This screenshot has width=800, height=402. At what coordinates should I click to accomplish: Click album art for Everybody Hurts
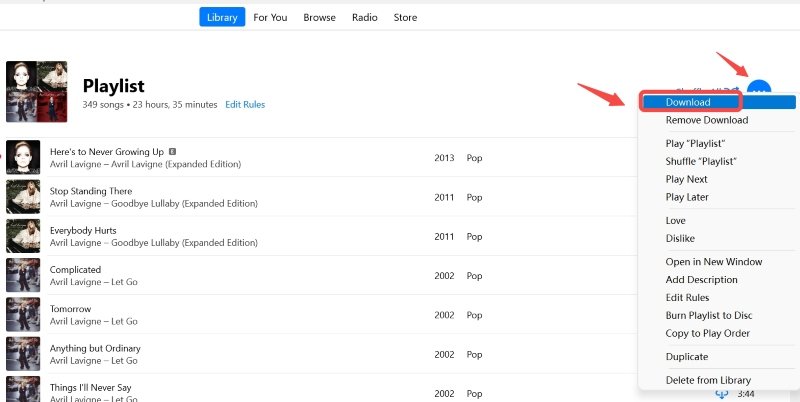point(23,236)
